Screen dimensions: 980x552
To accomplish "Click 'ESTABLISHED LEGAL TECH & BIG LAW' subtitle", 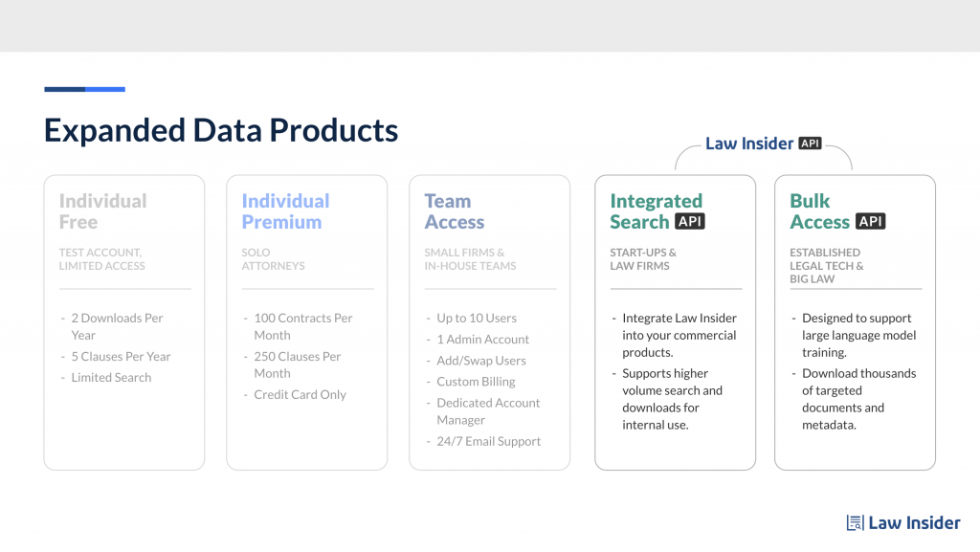I will click(826, 265).
